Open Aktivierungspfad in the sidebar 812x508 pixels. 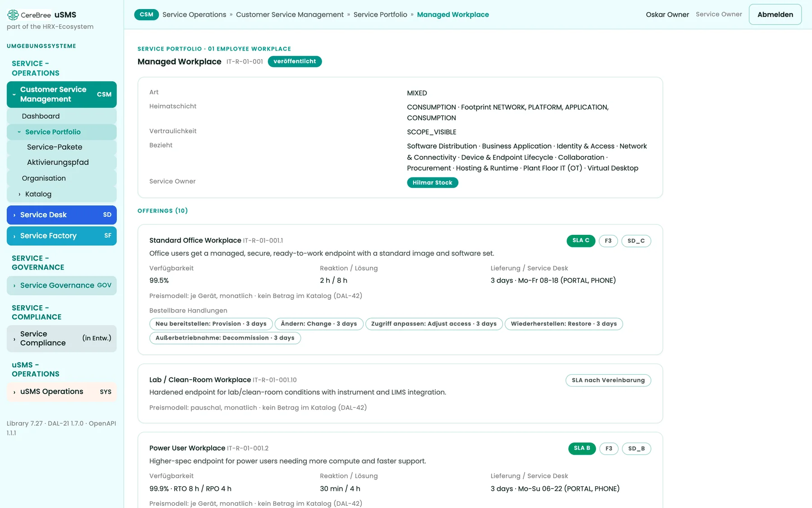tap(62, 163)
